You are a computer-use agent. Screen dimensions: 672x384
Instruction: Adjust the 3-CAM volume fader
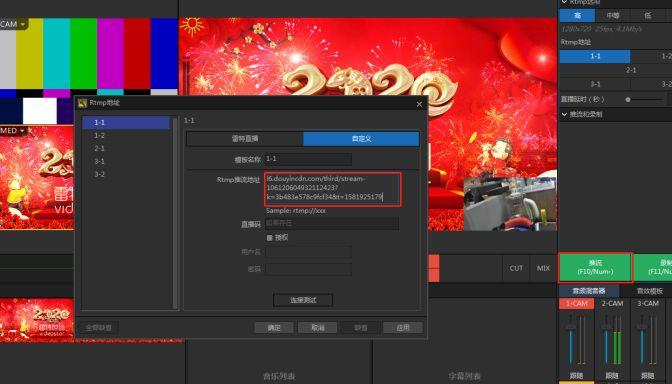click(642, 327)
